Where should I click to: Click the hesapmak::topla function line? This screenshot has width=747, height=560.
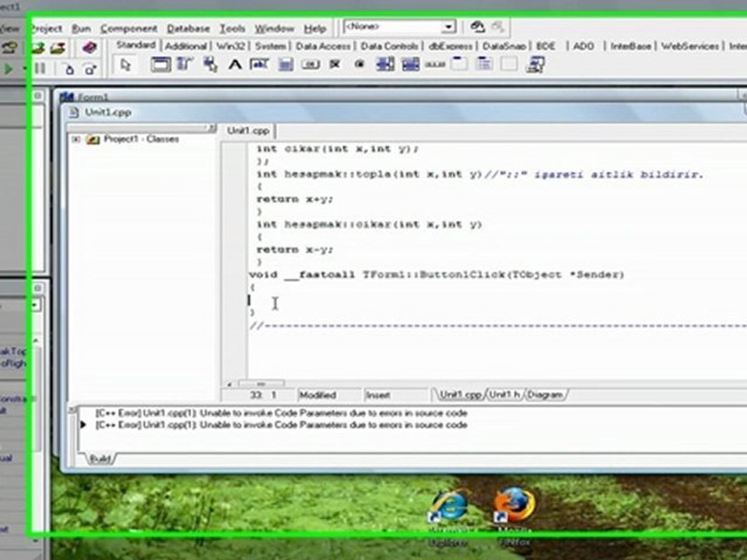480,174
